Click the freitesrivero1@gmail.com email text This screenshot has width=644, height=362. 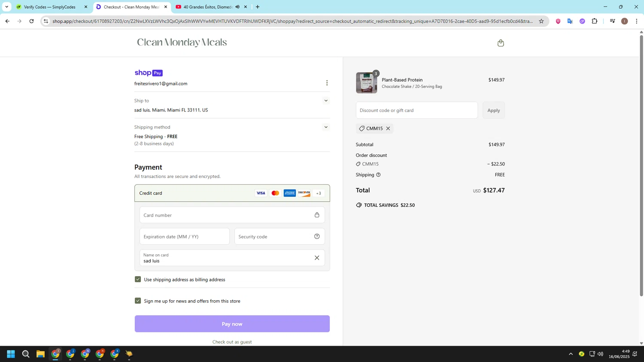[161, 84]
